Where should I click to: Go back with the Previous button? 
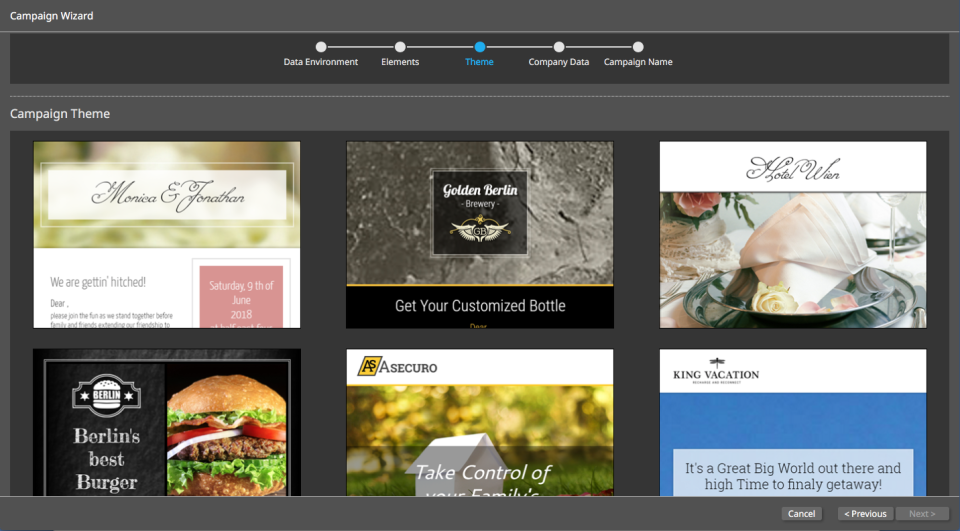click(865, 514)
